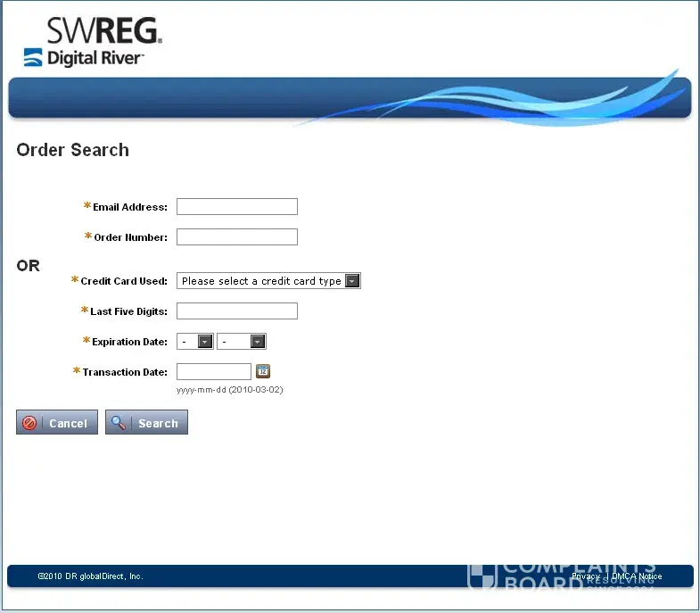Focus the Last Five Digits field

(x=237, y=311)
